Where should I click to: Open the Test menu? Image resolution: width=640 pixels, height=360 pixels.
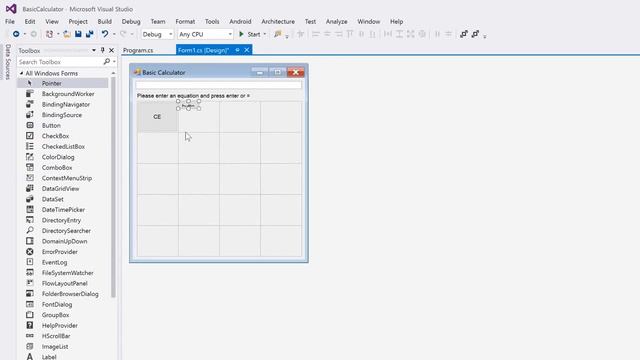(310, 22)
